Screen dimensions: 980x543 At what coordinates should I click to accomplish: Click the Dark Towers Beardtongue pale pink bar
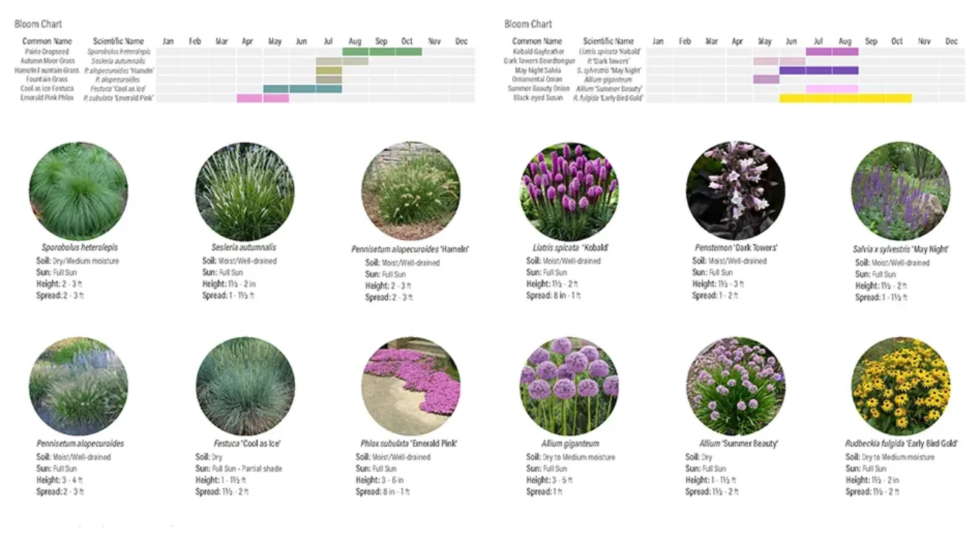click(779, 61)
